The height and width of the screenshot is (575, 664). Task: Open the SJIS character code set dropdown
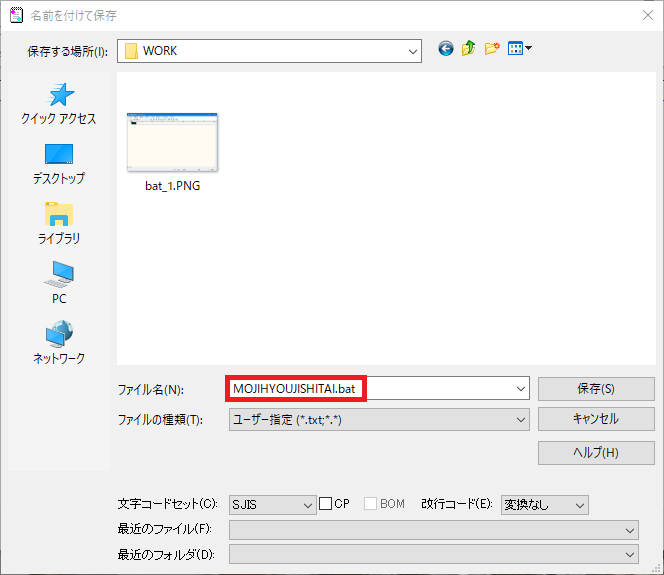pos(273,505)
